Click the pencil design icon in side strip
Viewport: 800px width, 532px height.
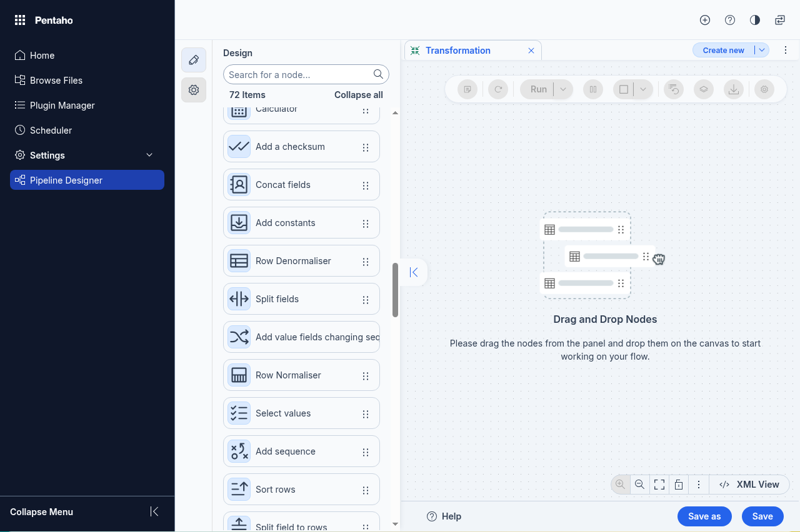[194, 60]
